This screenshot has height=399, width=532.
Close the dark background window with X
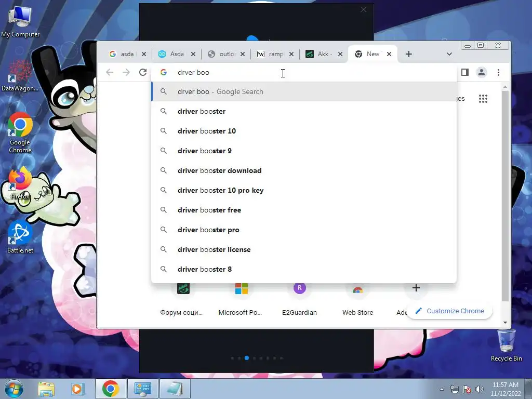click(363, 9)
